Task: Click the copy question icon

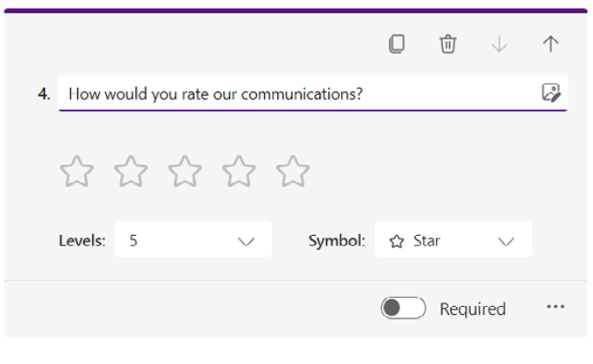Action: tap(397, 44)
